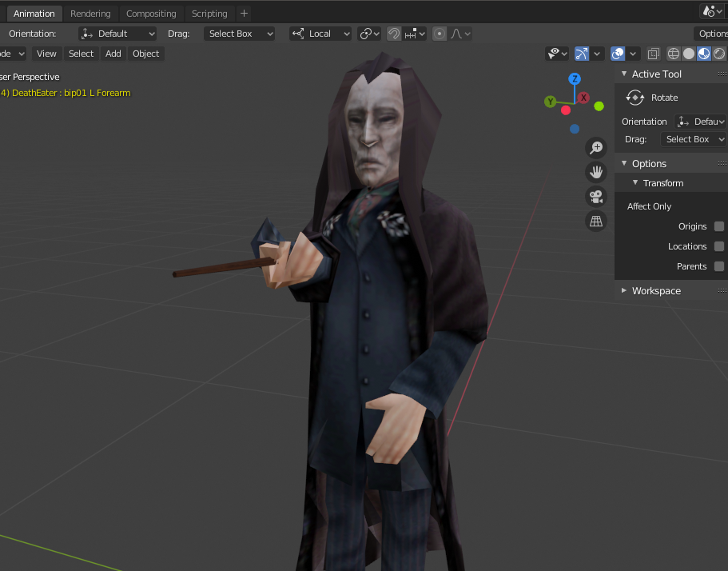
Task: Toggle the camera view icon
Action: pos(596,197)
